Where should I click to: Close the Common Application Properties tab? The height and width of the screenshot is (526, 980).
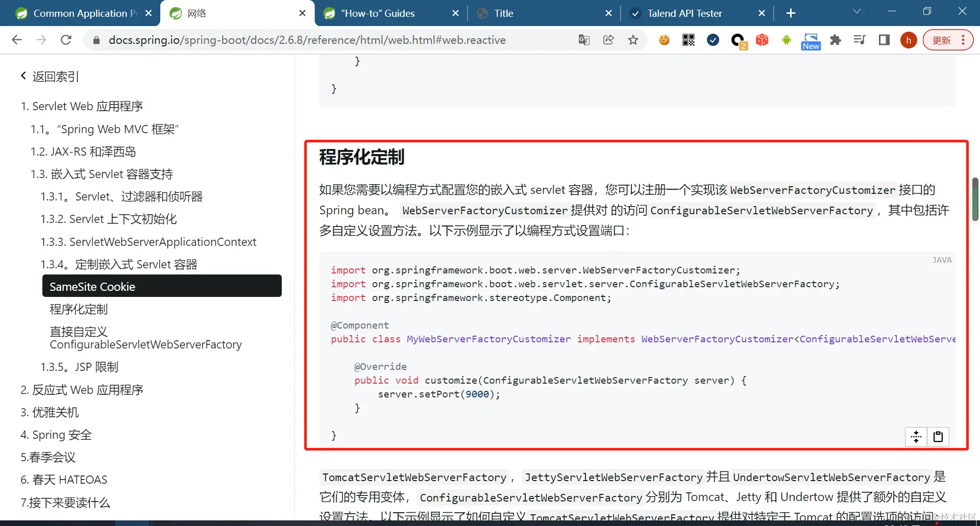point(149,13)
